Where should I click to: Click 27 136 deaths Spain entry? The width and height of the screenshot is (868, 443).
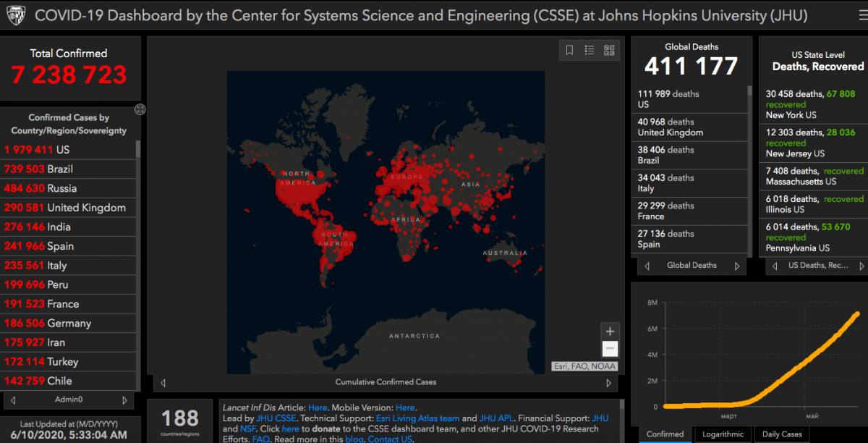689,240
